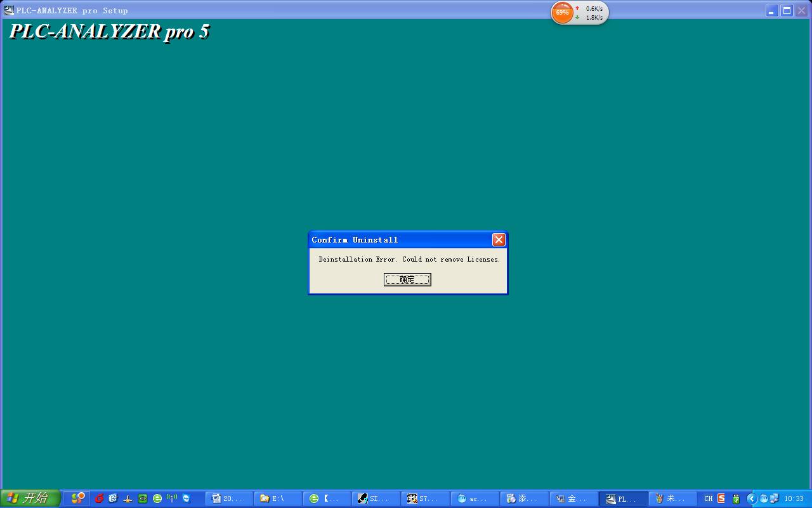
Task: Click the orange 69% memory ball widget
Action: pyautogui.click(x=562, y=13)
